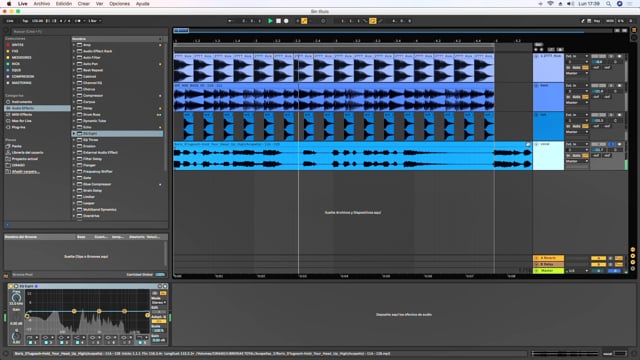Click the Stop button in transport
Screen dimensions: 640x360
278,21
